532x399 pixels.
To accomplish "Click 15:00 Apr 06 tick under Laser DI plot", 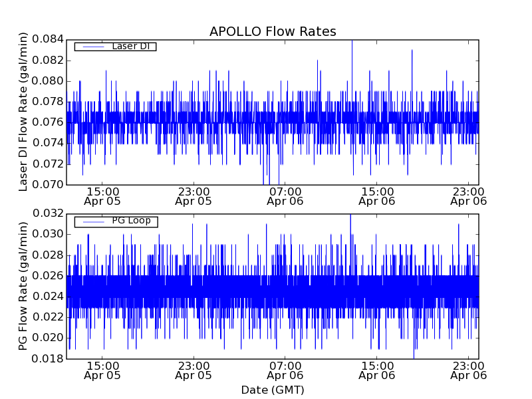I will pyautogui.click(x=377, y=196).
